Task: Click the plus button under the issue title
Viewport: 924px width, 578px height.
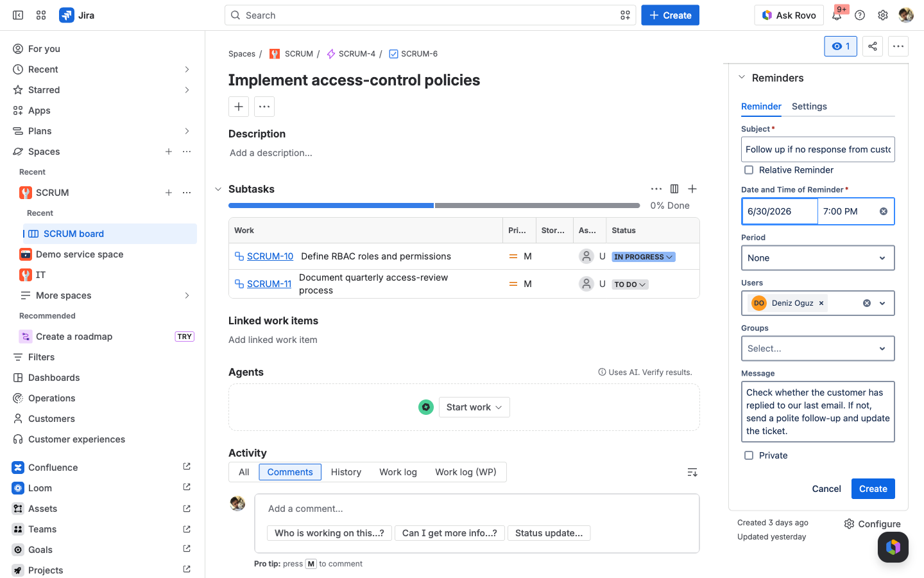Action: click(x=239, y=107)
